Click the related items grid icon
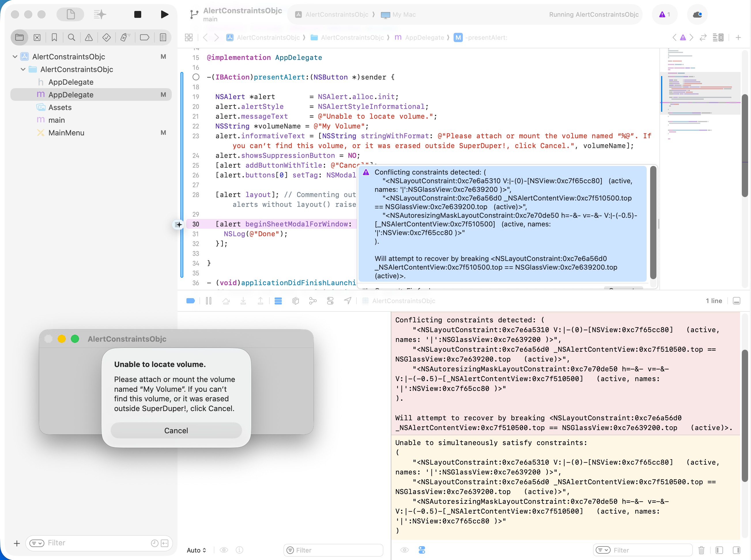This screenshot has width=751, height=560. 189,37
